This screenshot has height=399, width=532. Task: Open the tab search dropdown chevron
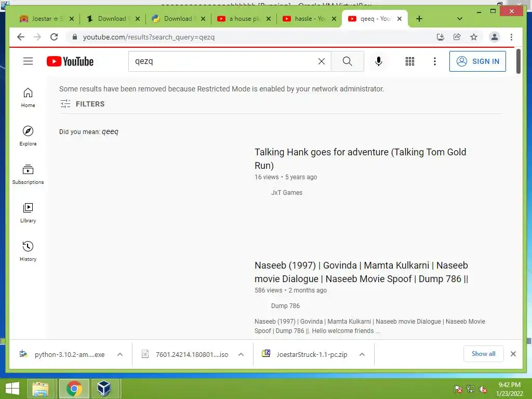click(x=460, y=19)
